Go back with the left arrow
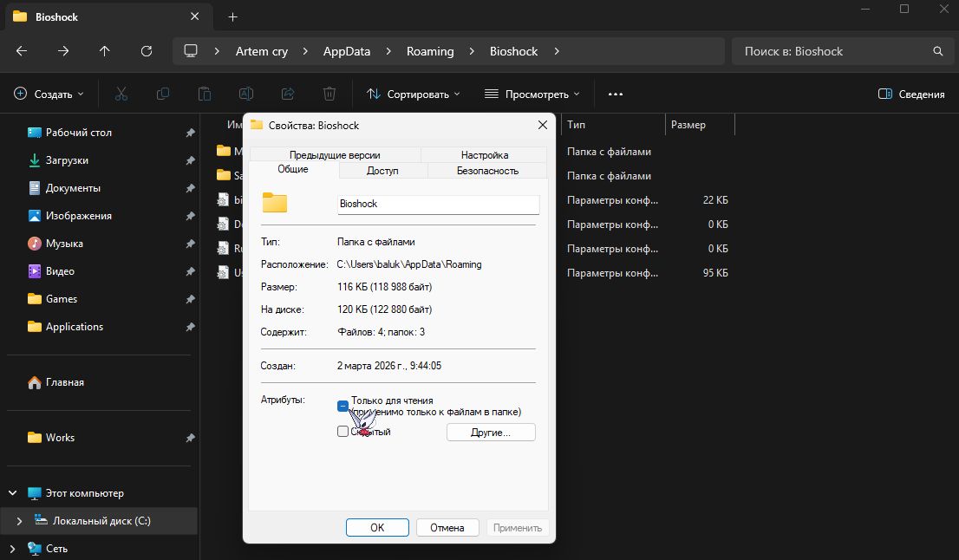 (x=22, y=51)
